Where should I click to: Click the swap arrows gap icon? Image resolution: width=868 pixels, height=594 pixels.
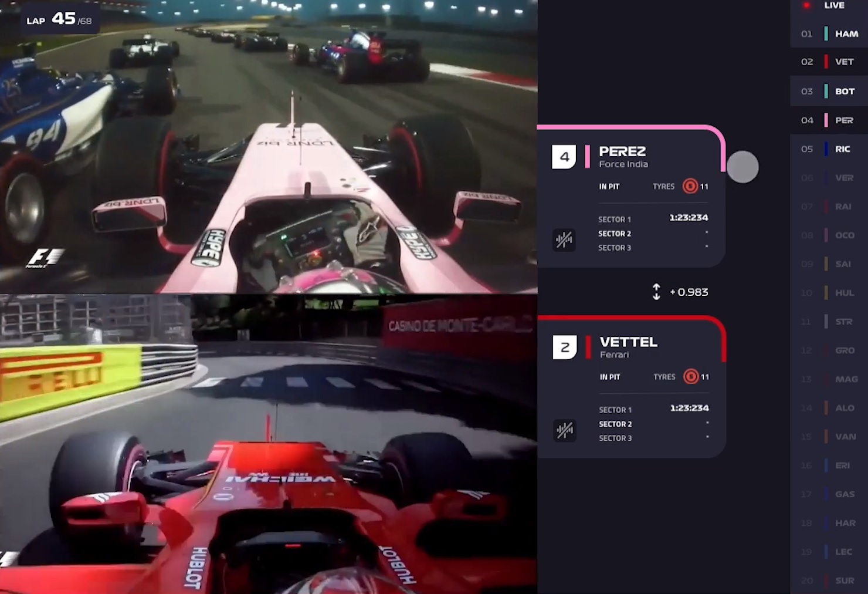(x=656, y=292)
